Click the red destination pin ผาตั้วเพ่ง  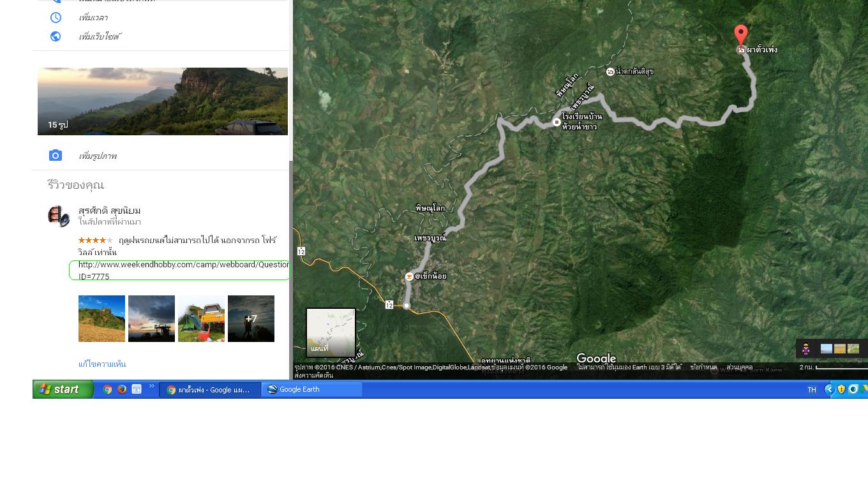click(740, 34)
